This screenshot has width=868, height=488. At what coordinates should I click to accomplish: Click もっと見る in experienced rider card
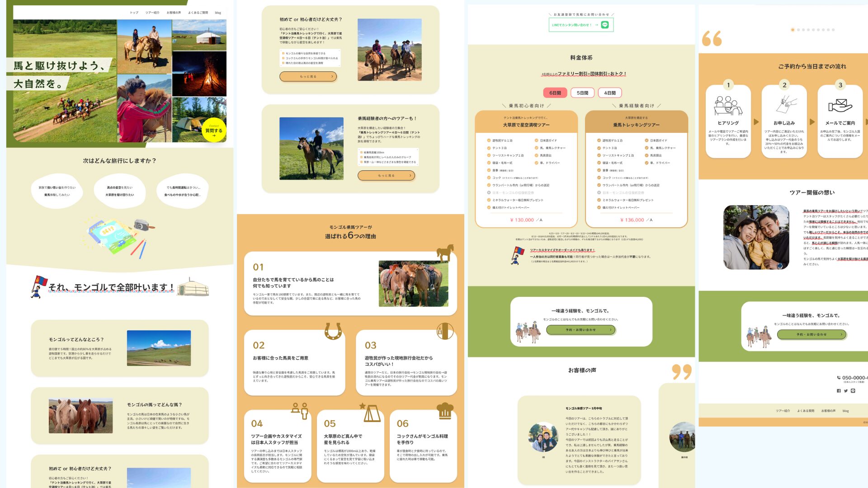[x=386, y=175]
